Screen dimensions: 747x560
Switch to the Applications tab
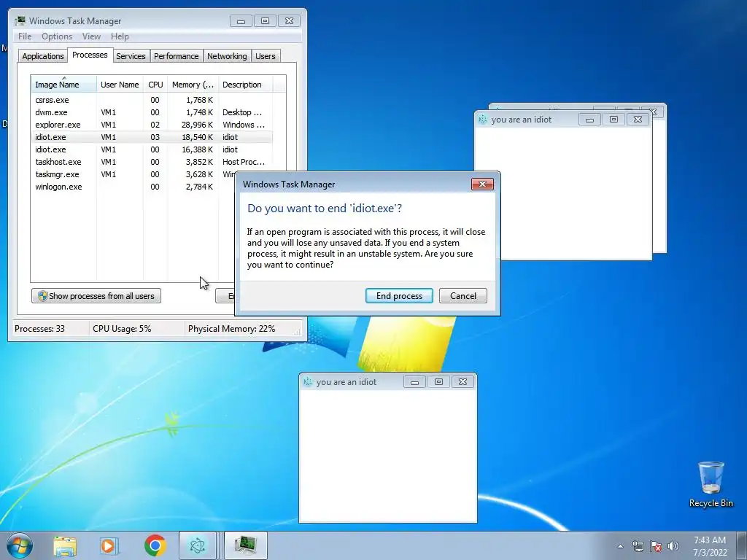[43, 55]
